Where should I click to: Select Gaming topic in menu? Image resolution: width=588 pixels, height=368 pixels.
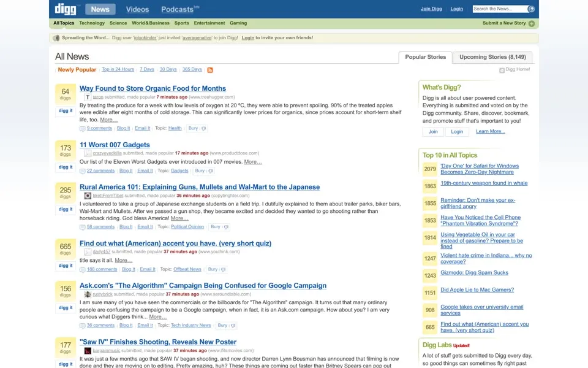238,23
